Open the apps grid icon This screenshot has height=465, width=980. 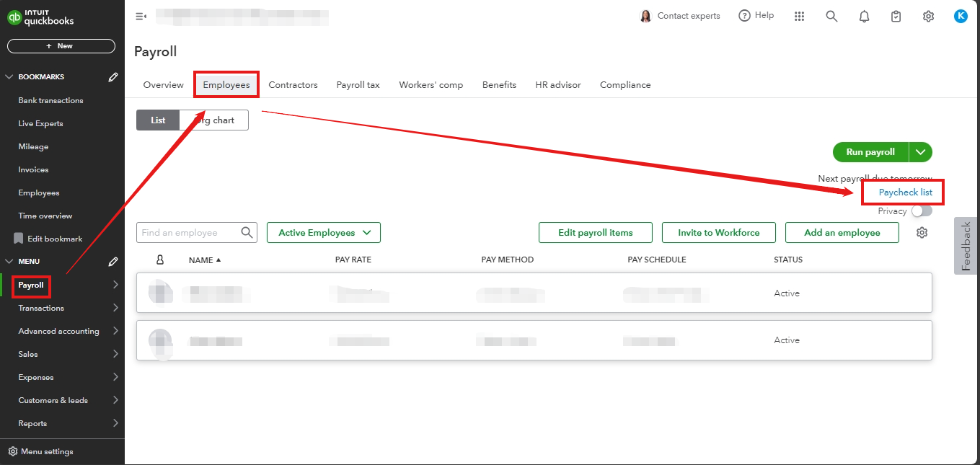799,16
